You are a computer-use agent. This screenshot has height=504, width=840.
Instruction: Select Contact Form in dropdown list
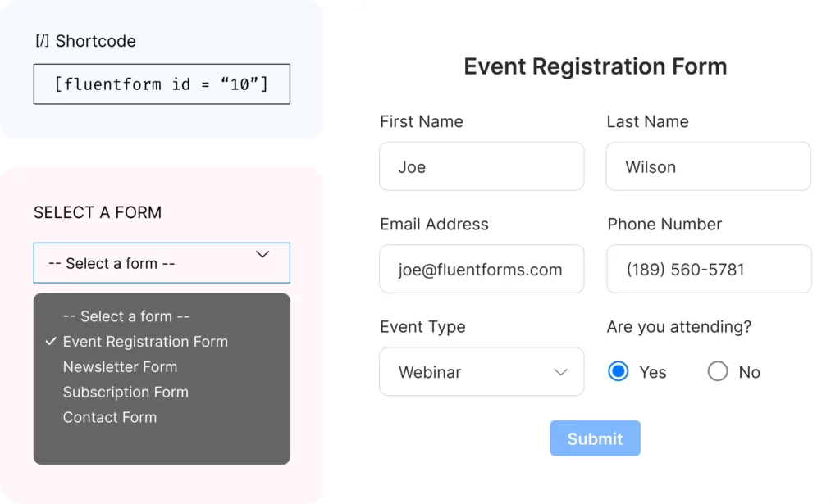point(110,417)
